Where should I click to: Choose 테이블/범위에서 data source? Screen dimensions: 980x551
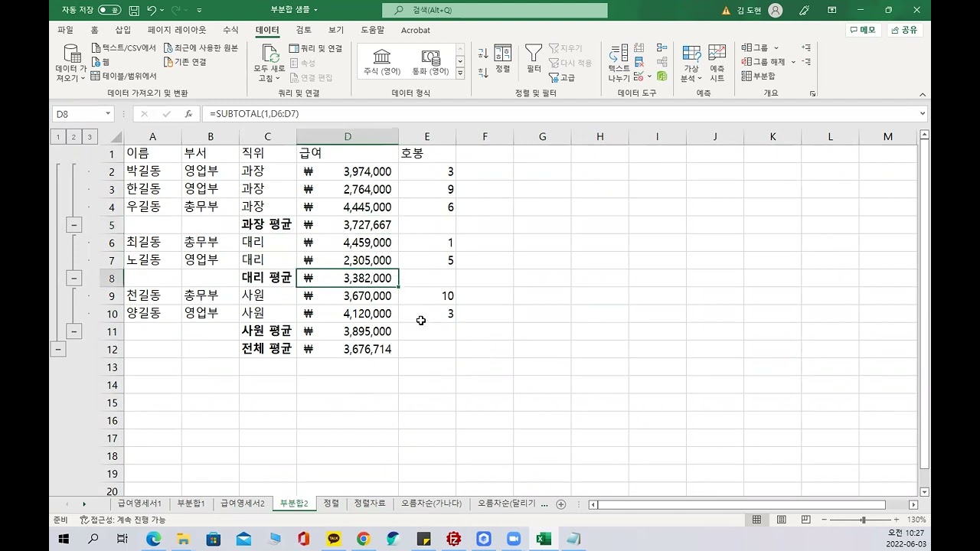[123, 76]
